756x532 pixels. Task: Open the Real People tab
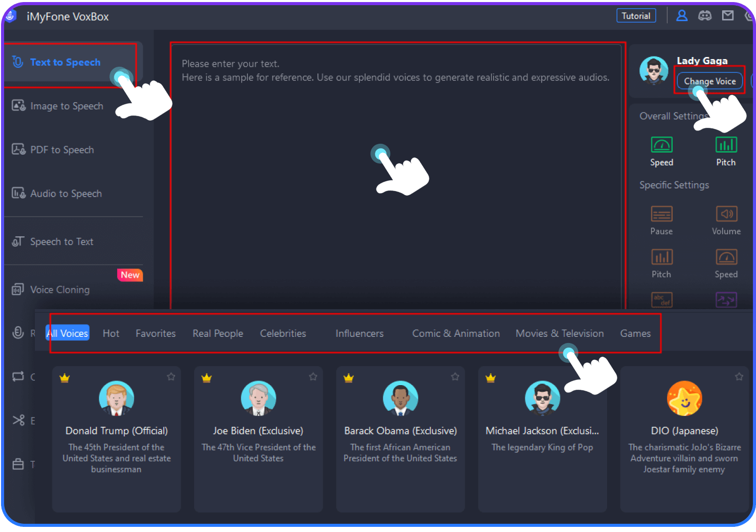[218, 333]
